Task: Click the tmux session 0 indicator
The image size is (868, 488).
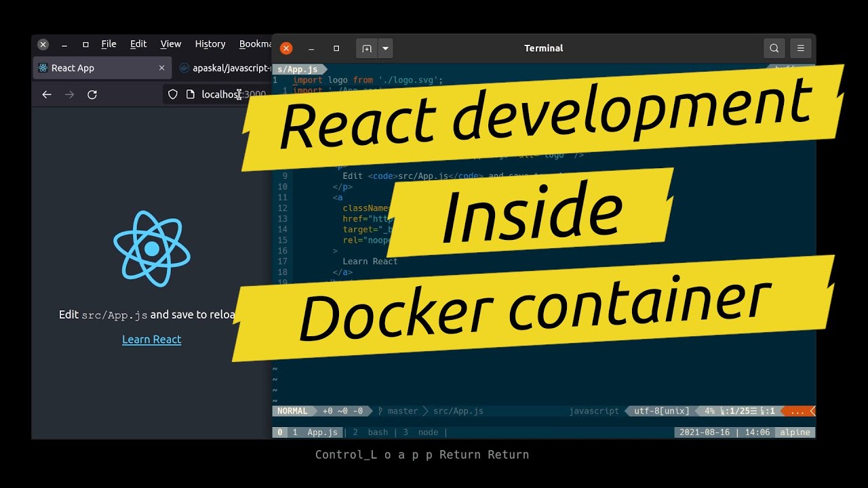Action: click(x=278, y=432)
